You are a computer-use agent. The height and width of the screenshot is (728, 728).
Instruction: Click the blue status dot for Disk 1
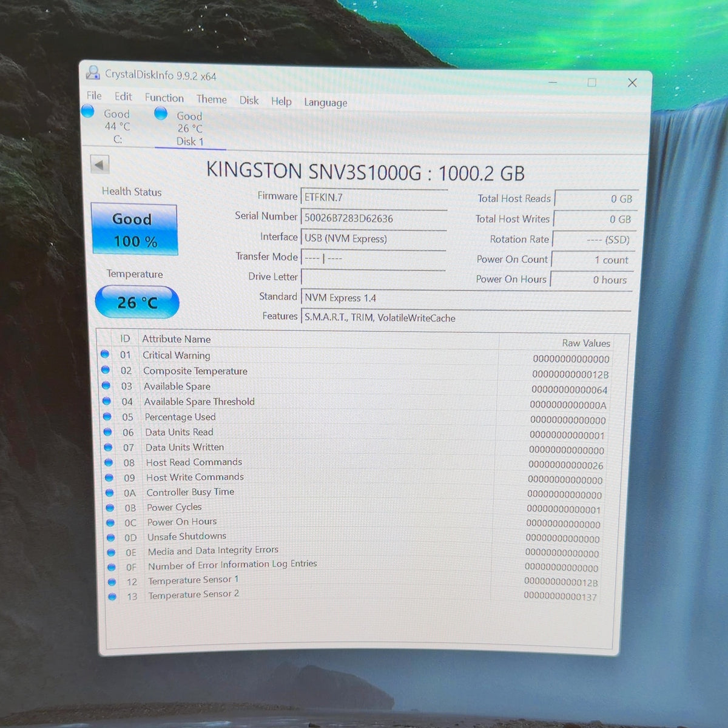161,113
